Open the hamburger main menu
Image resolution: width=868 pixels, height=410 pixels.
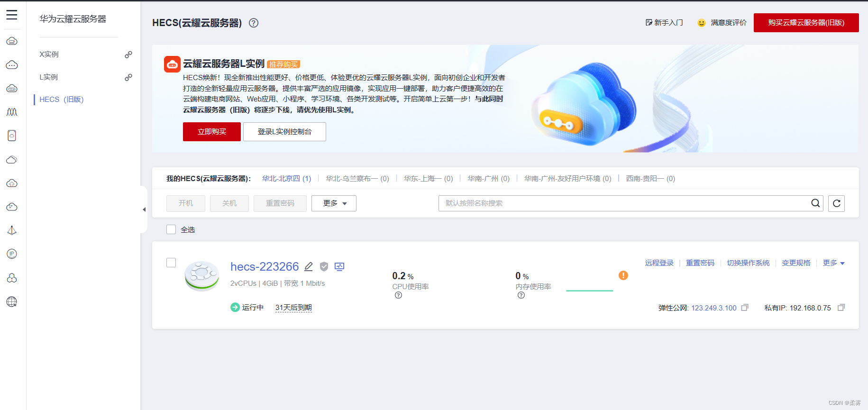coord(12,15)
